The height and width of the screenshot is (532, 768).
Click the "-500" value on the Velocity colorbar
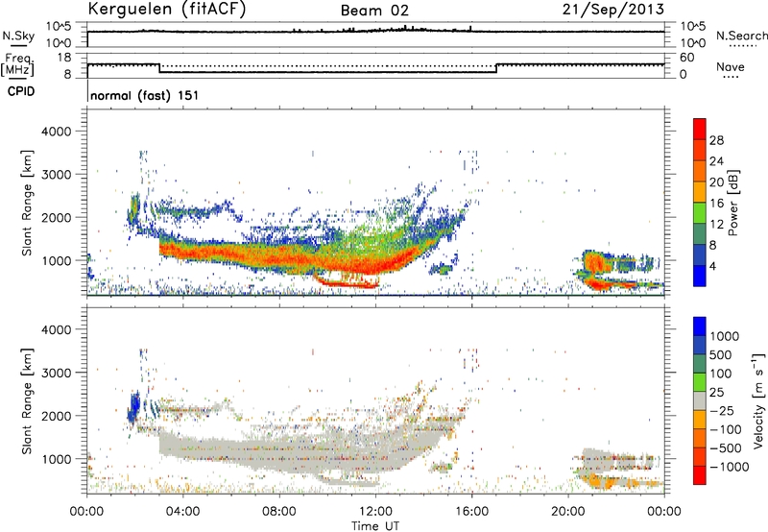click(726, 448)
